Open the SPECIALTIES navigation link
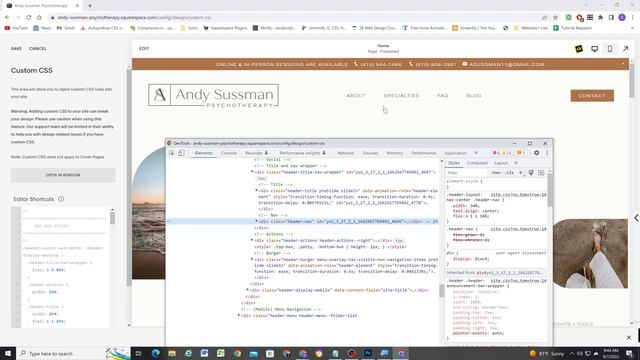The image size is (640, 360). pos(401,96)
